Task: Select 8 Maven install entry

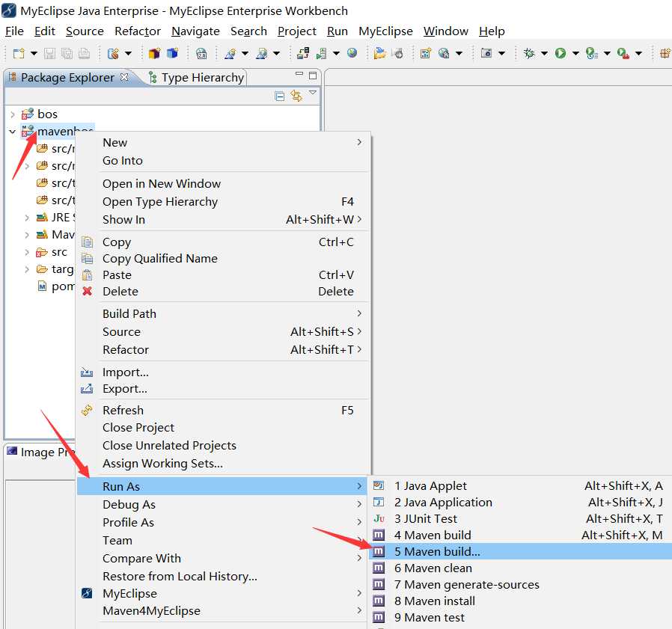Action: pyautogui.click(x=520, y=601)
